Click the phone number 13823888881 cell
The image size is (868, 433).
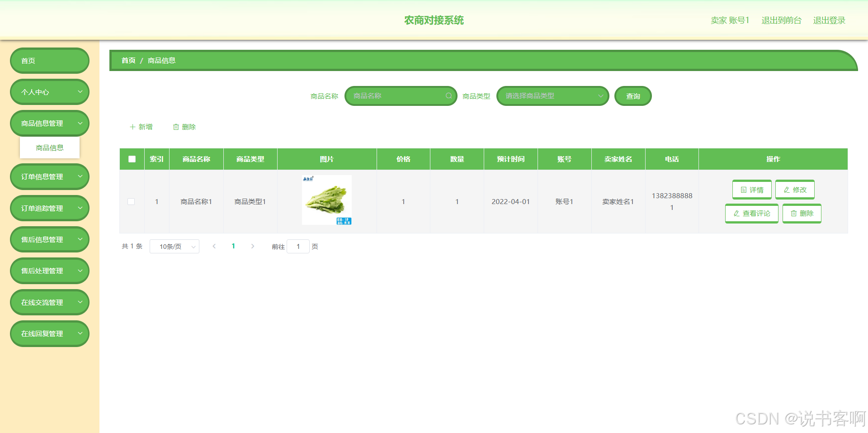(672, 202)
